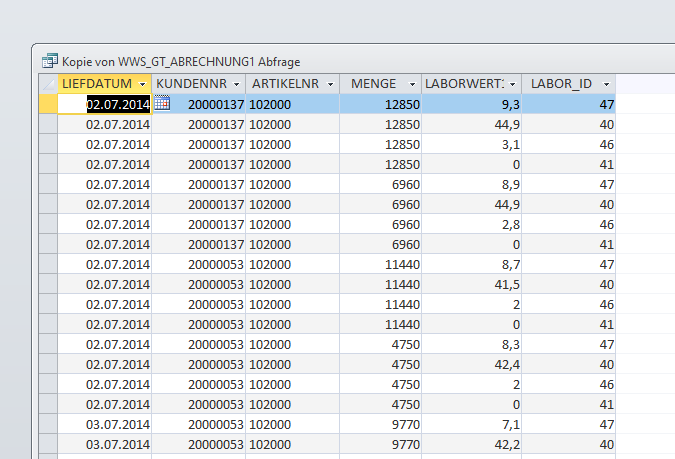
Task: Open the KUNDENNR column filter dropdown arrow
Action: click(x=236, y=84)
